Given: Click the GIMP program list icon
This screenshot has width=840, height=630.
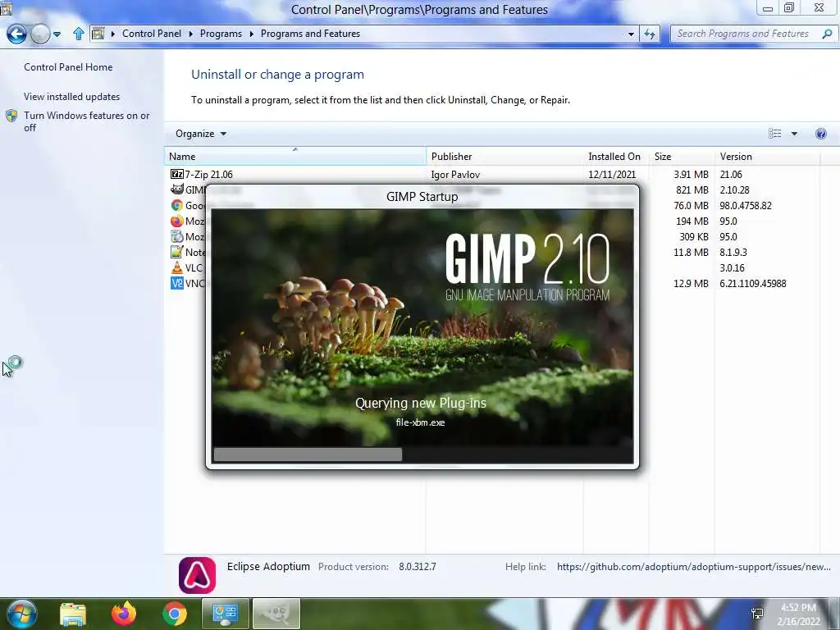Looking at the screenshot, I should (177, 189).
